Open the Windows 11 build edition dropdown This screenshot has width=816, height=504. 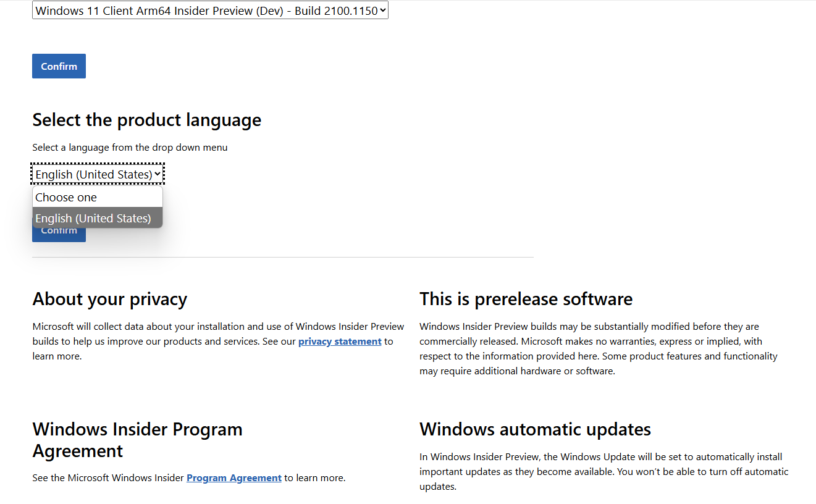(210, 10)
